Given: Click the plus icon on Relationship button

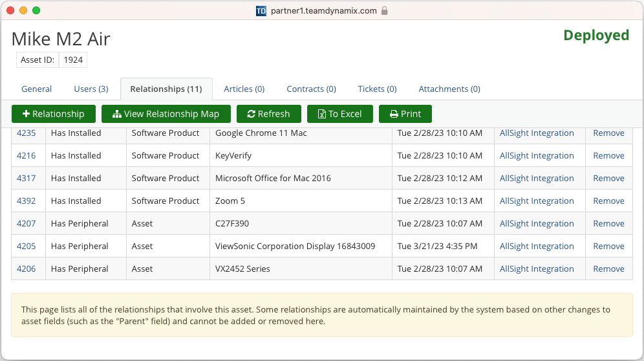Looking at the screenshot, I should [26, 114].
